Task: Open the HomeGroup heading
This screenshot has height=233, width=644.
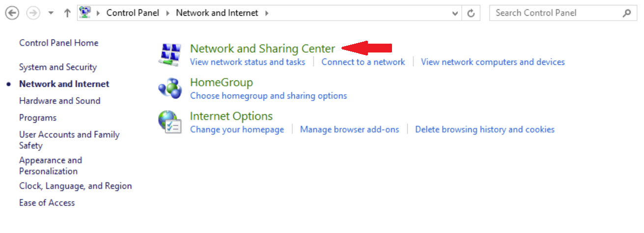Action: click(222, 82)
